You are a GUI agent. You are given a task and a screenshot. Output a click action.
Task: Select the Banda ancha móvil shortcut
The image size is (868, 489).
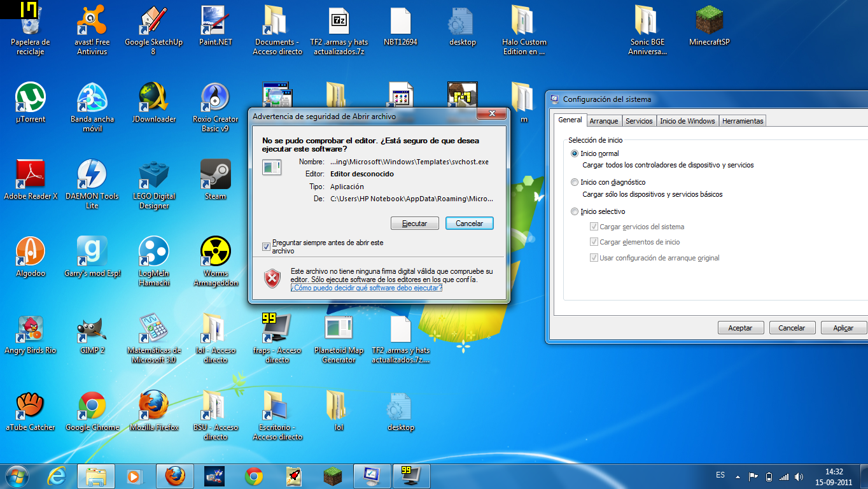92,107
